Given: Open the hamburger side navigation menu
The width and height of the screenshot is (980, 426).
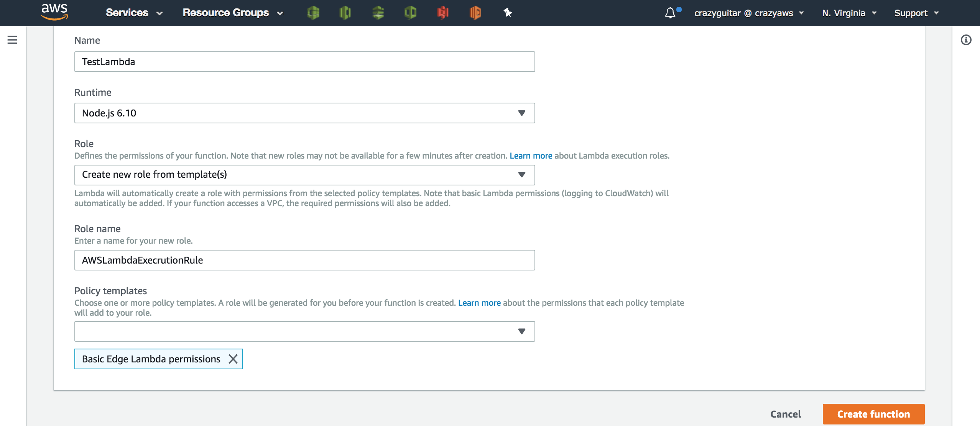Looking at the screenshot, I should coord(12,40).
